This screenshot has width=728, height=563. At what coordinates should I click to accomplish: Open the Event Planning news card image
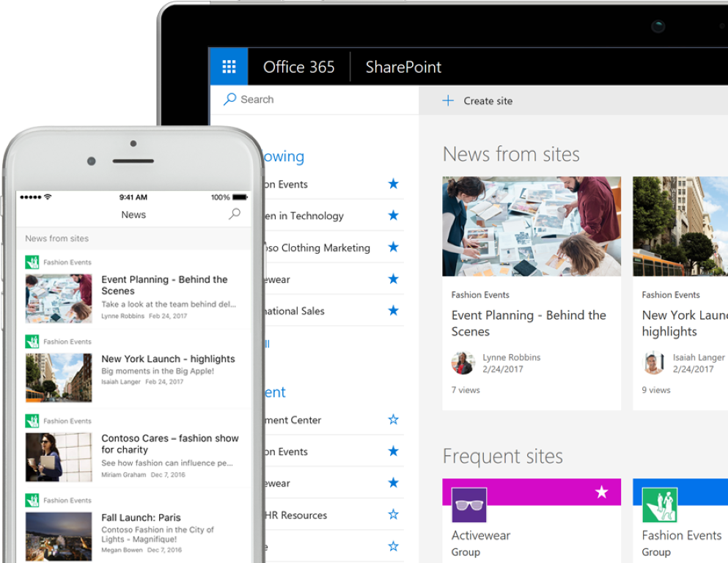[x=532, y=226]
